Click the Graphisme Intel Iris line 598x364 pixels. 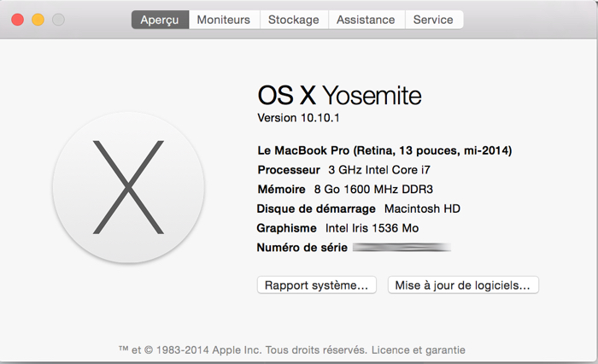coord(337,228)
